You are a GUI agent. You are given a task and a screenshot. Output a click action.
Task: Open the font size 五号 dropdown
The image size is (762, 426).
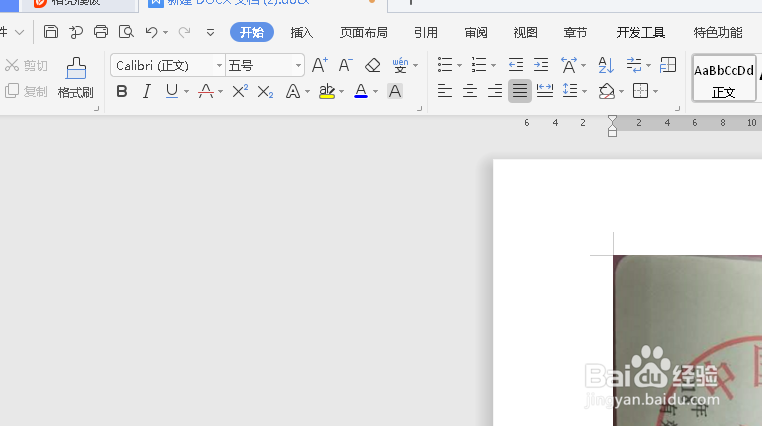click(298, 66)
